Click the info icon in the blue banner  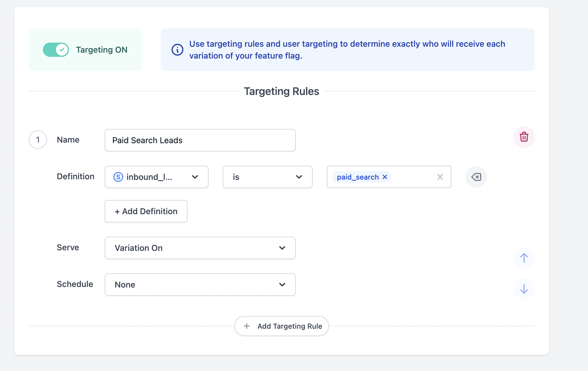[177, 50]
